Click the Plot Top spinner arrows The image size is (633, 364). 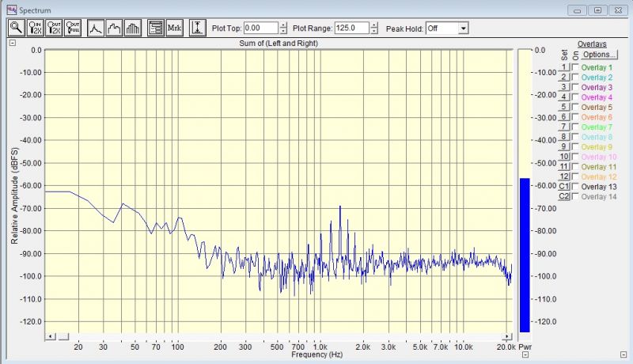(283, 28)
